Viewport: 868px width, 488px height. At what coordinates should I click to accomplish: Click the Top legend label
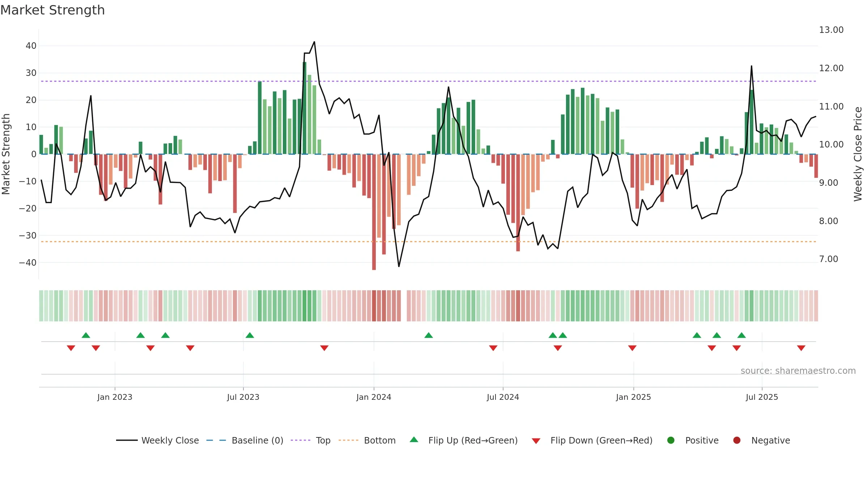pyautogui.click(x=323, y=440)
